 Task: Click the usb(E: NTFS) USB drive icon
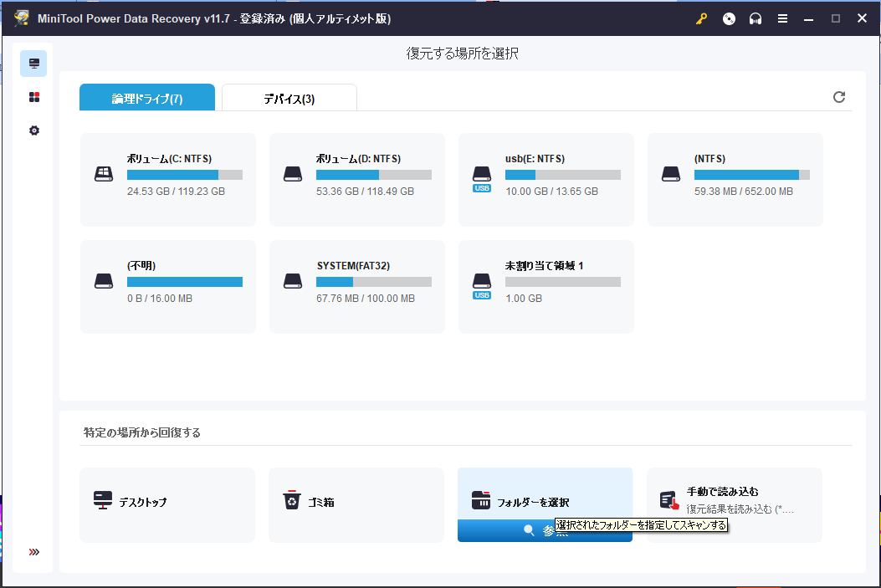coord(482,179)
